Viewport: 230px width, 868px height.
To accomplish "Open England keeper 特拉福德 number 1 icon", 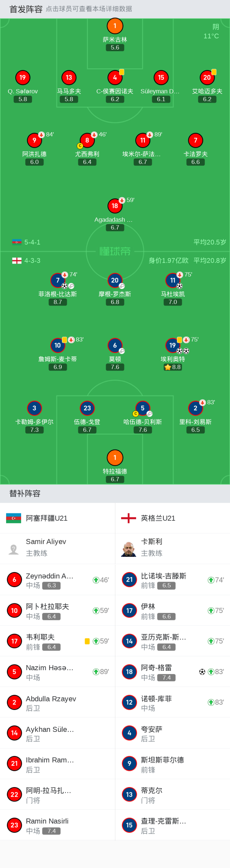I will [115, 458].
